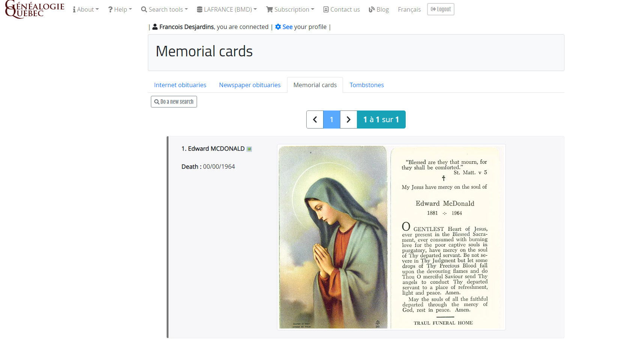
Task: Open the Tombstones tab
Action: (x=367, y=85)
